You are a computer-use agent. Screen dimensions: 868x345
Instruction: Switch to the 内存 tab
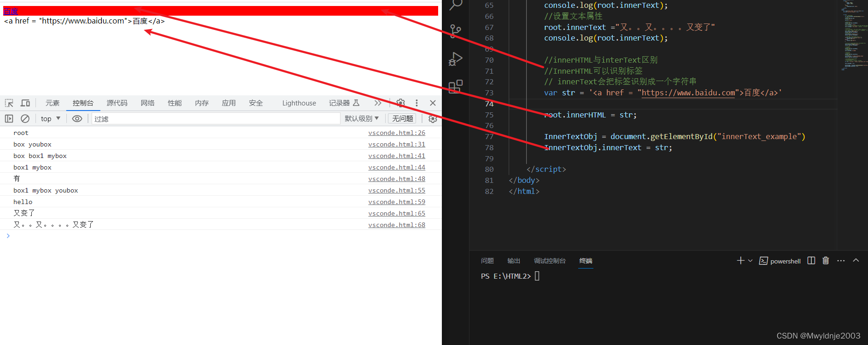[202, 103]
